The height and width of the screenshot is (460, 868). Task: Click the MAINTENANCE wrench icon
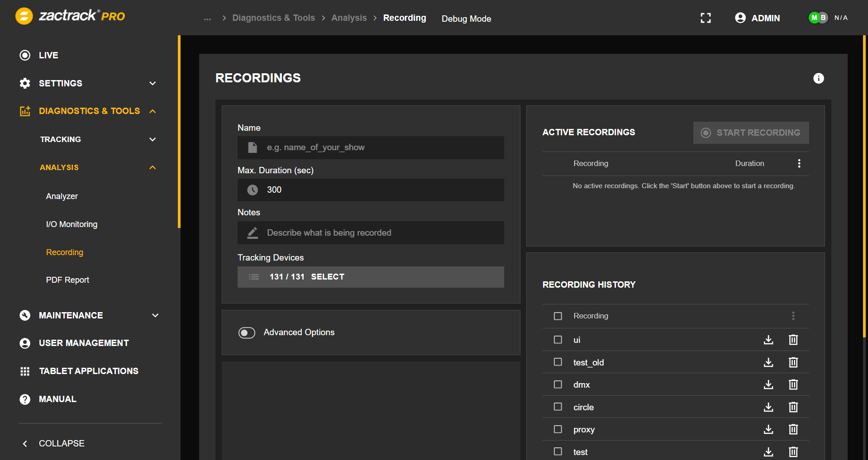(x=25, y=315)
